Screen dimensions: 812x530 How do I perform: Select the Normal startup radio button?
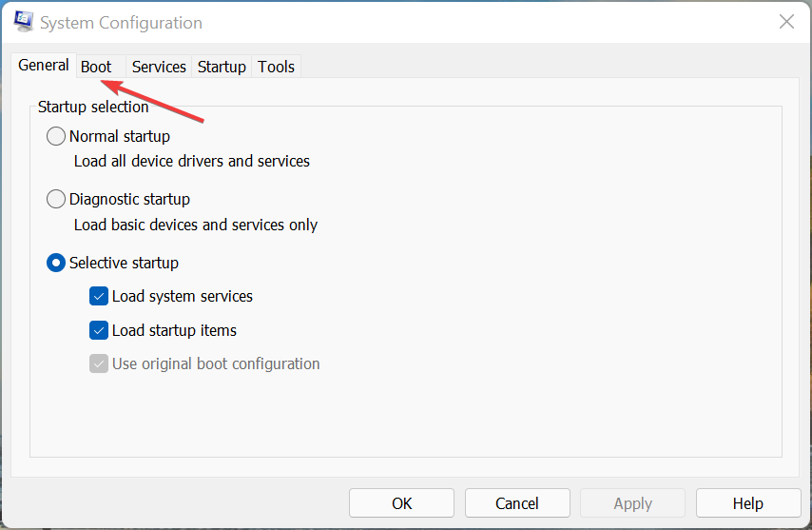click(x=57, y=137)
